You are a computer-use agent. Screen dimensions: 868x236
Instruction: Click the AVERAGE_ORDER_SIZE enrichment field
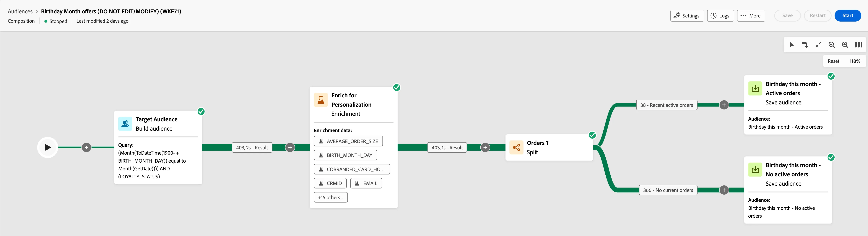pos(348,141)
